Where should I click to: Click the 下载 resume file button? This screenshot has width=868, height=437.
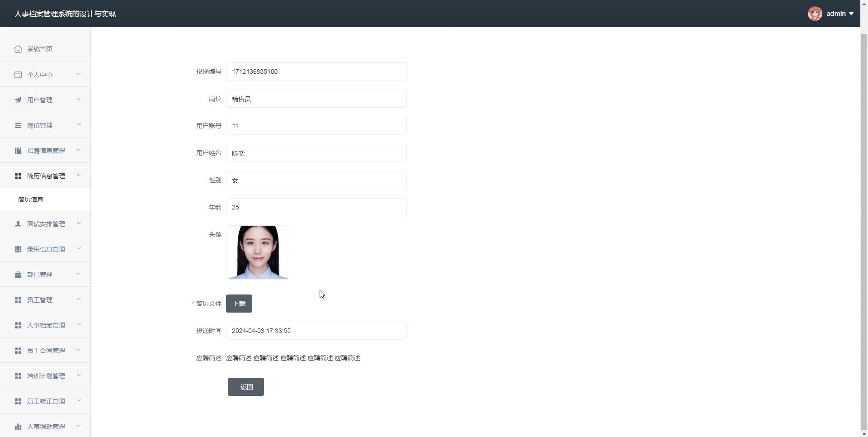click(239, 304)
